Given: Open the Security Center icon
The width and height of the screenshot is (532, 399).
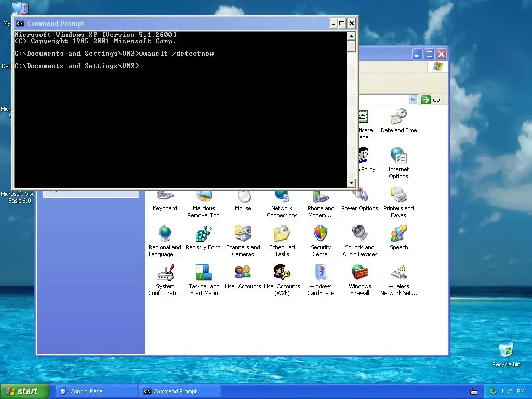Looking at the screenshot, I should [x=321, y=241].
